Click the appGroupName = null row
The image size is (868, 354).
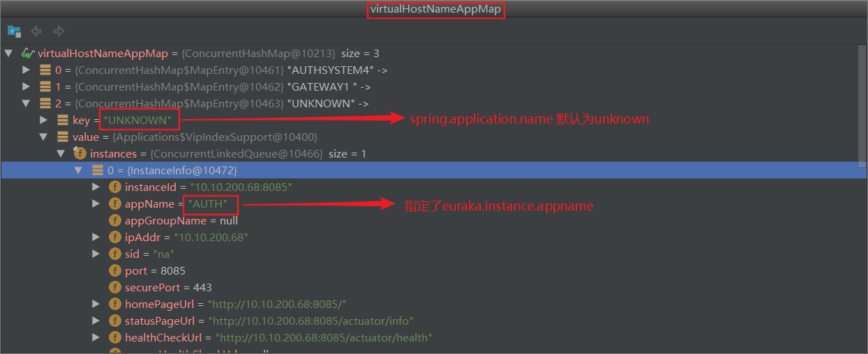pos(429,221)
